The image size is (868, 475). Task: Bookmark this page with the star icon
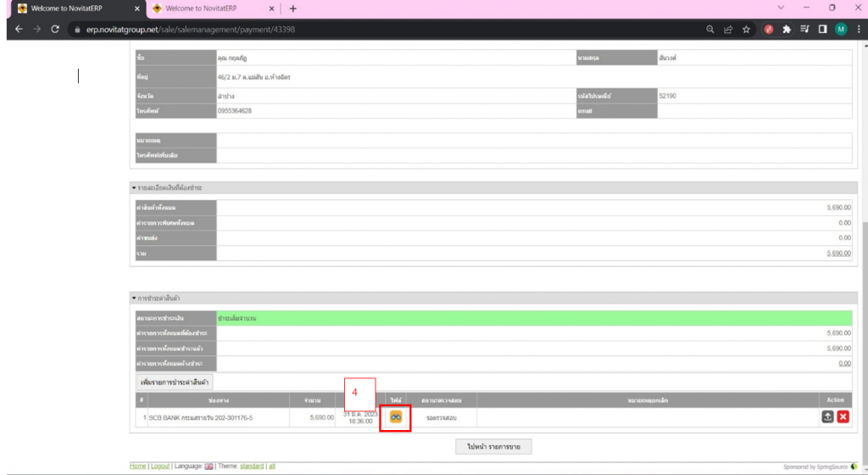[x=746, y=29]
